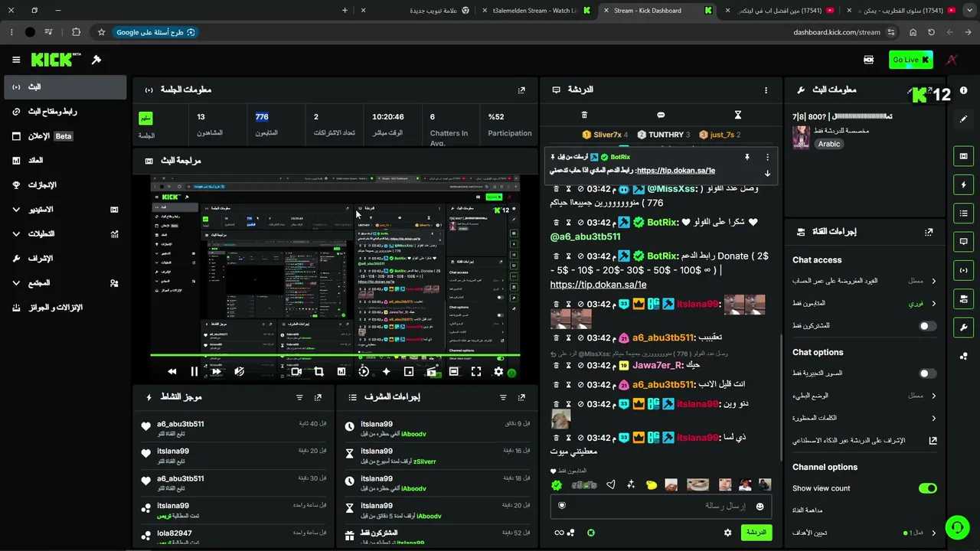Fast-forward the stream preview
The image size is (980, 551).
217,371
